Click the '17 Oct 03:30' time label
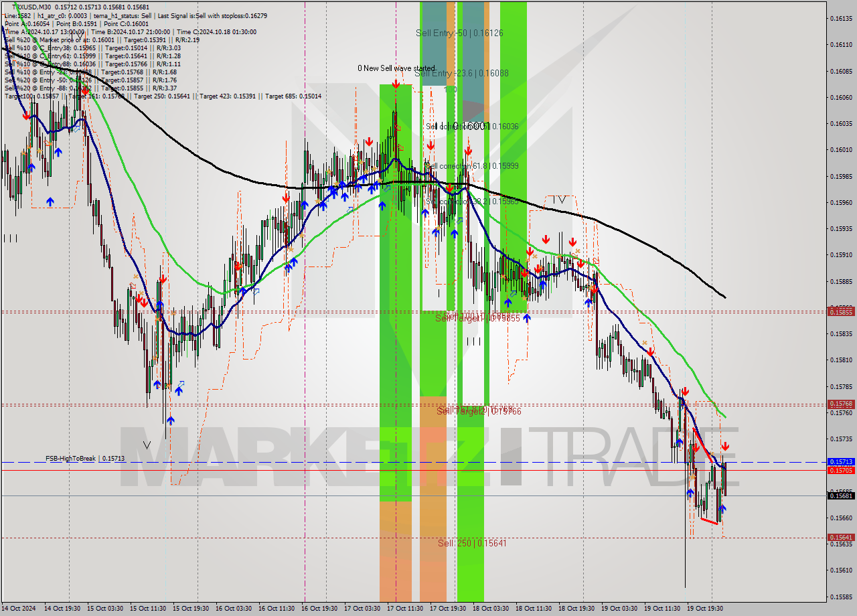The height and width of the screenshot is (616, 857). click(x=362, y=609)
